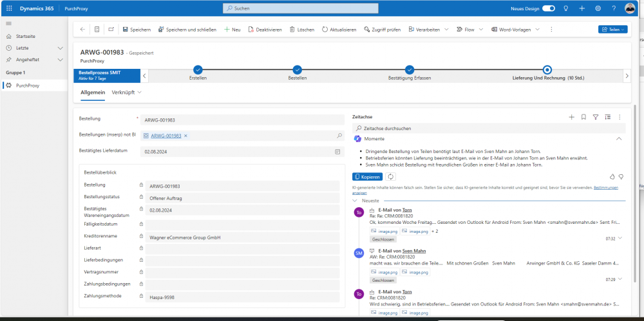This screenshot has width=644, height=321.
Task: Click the Zeitachse durchsuchen search field
Action: (x=483, y=129)
